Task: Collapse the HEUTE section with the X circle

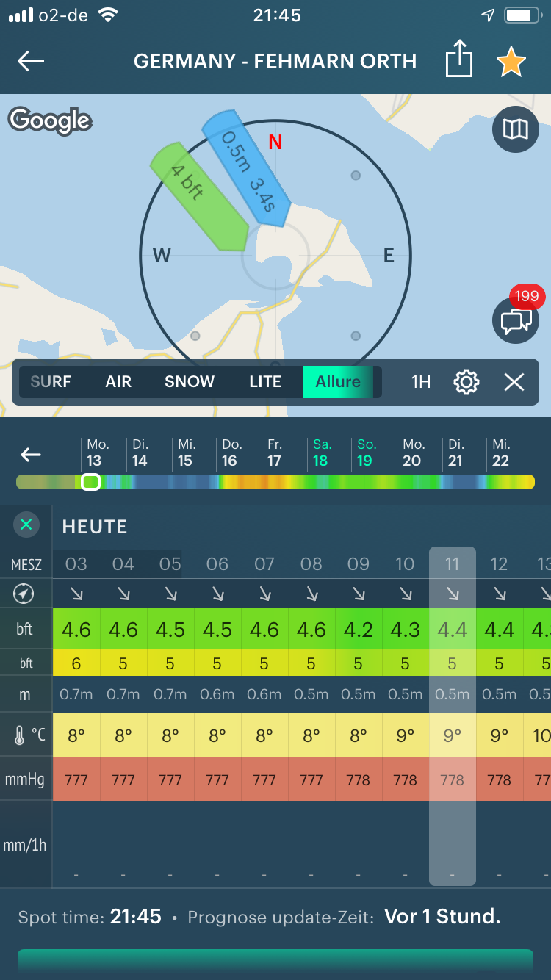Action: coord(26,525)
